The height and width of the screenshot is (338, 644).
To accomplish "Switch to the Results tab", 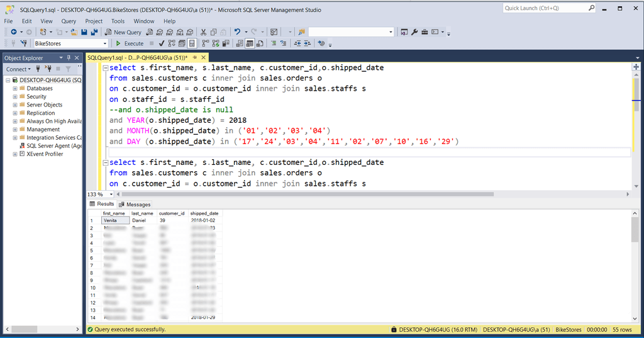I will (102, 204).
